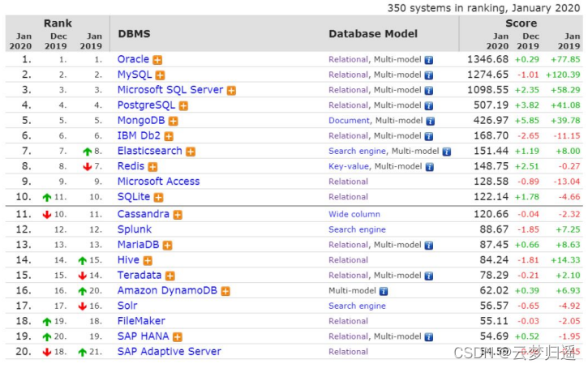Screen dimensions: 588x368
Task: Open the Oracle DBMS link
Action: 133,59
